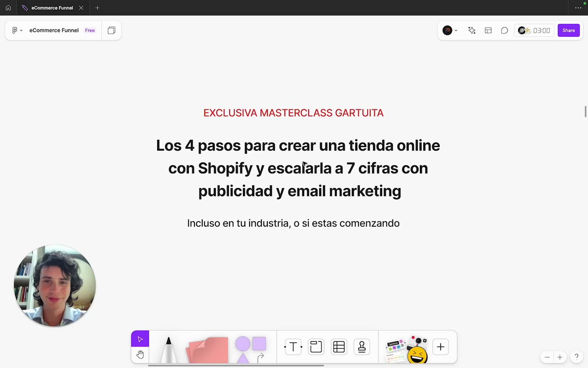
Task: Click the presenter webcam bubble
Action: pos(55,286)
